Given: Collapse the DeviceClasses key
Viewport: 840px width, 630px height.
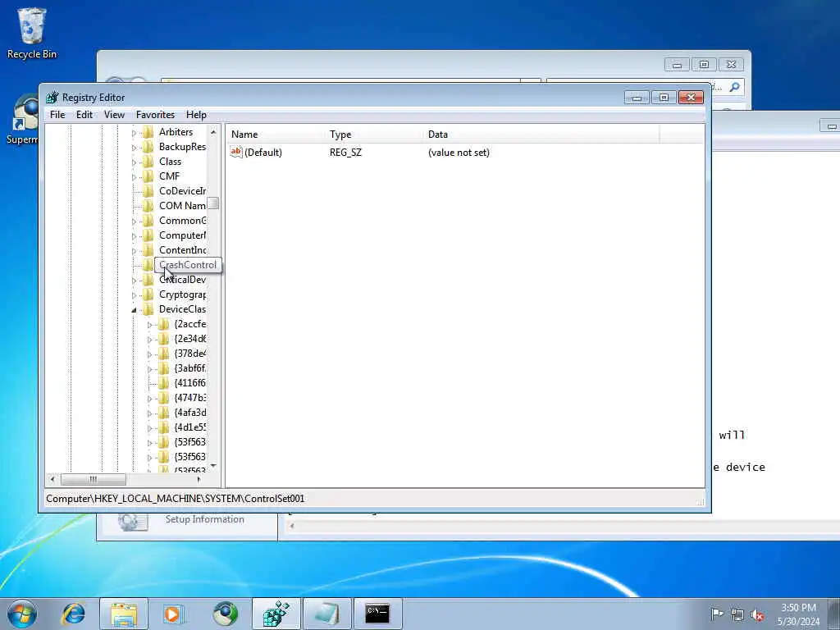Looking at the screenshot, I should coord(134,309).
